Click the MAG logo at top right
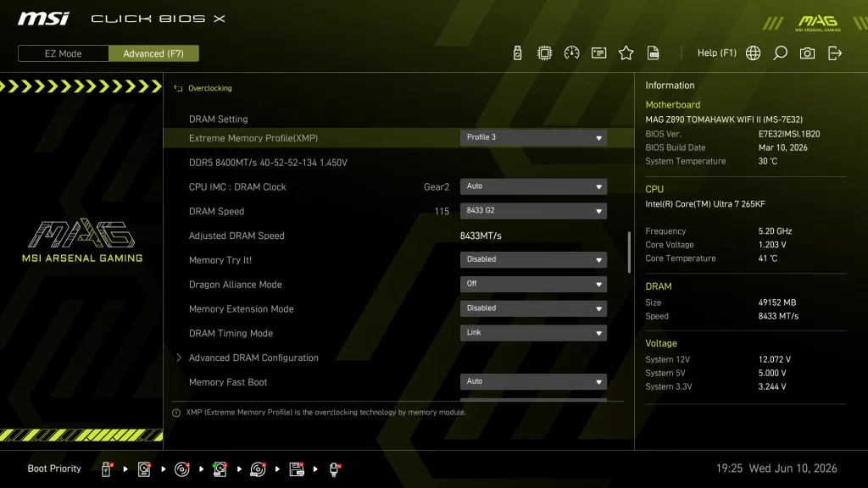Image resolution: width=868 pixels, height=488 pixels. (818, 23)
